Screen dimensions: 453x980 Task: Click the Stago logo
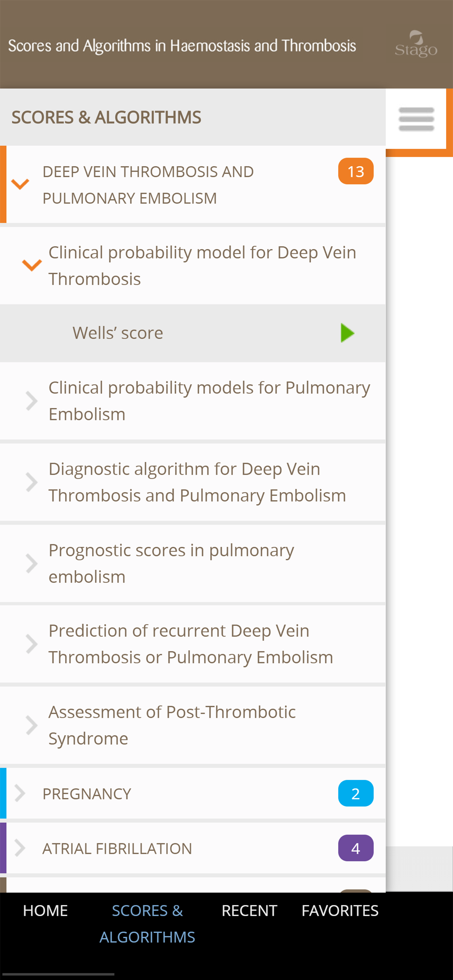(416, 44)
